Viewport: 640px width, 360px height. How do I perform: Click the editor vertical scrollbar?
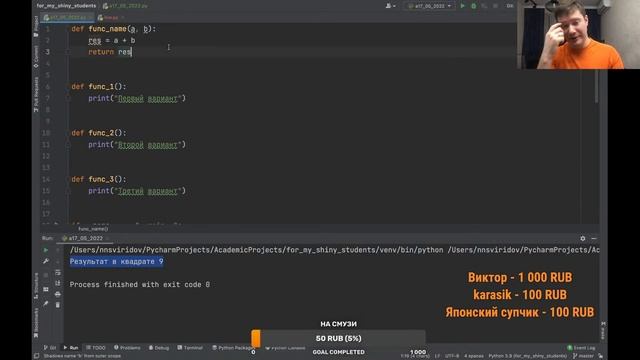pos(596,86)
